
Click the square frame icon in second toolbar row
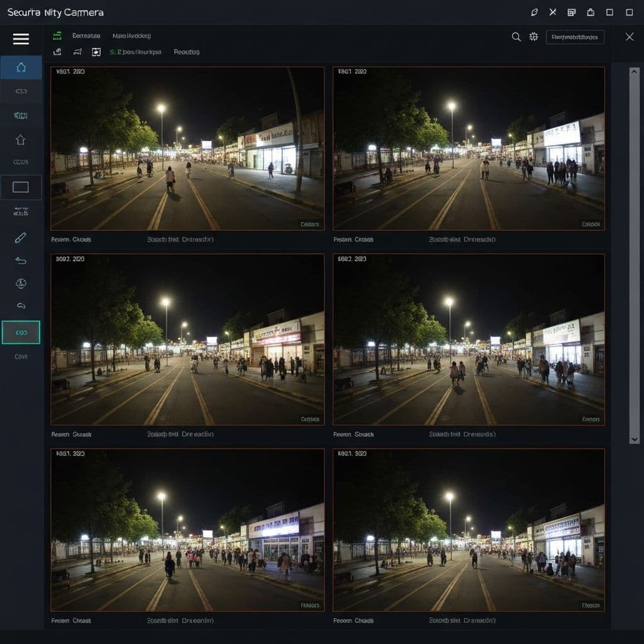coord(96,52)
